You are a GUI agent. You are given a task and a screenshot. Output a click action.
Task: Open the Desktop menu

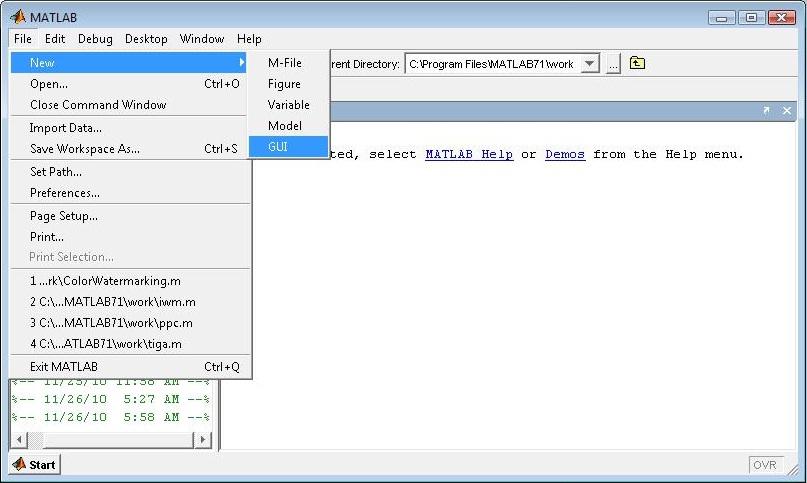146,39
